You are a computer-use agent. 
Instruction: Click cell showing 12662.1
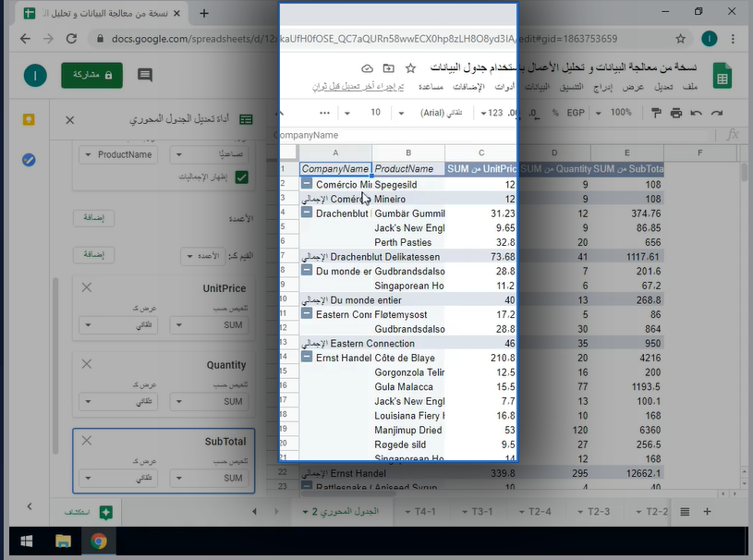coord(627,473)
